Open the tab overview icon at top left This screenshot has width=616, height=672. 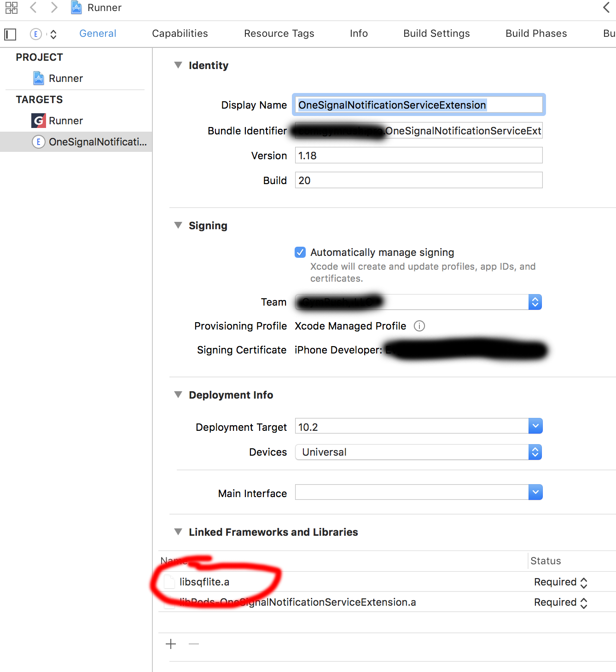click(x=11, y=7)
